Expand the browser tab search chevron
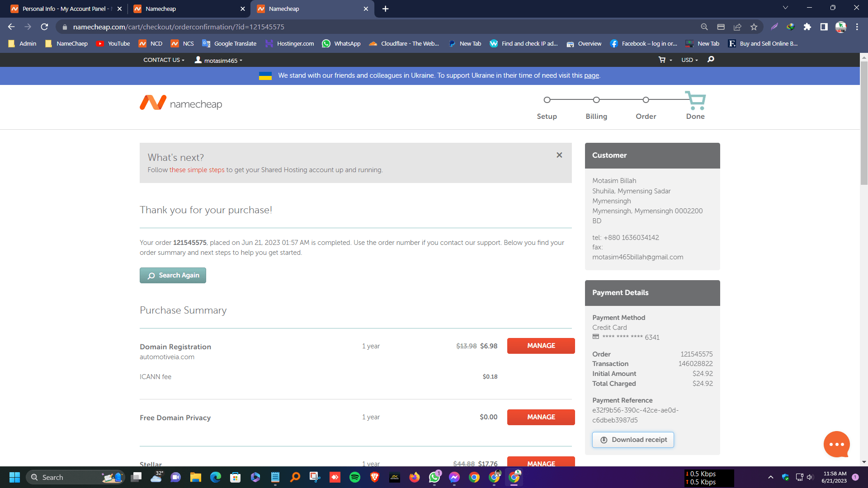 [x=785, y=8]
